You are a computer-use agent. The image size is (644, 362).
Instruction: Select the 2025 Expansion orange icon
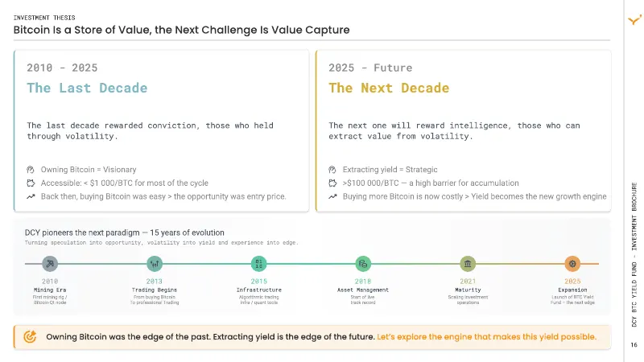[x=572, y=264]
